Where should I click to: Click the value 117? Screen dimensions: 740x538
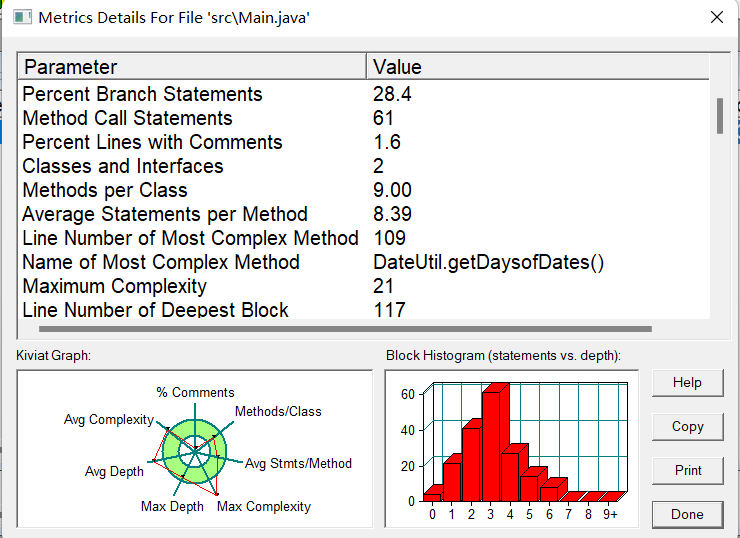pos(389,310)
